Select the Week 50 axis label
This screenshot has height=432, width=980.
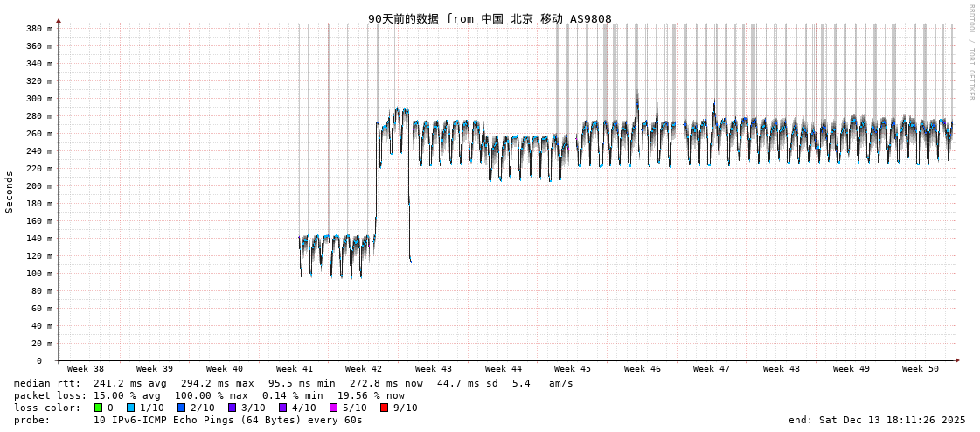pyautogui.click(x=921, y=369)
